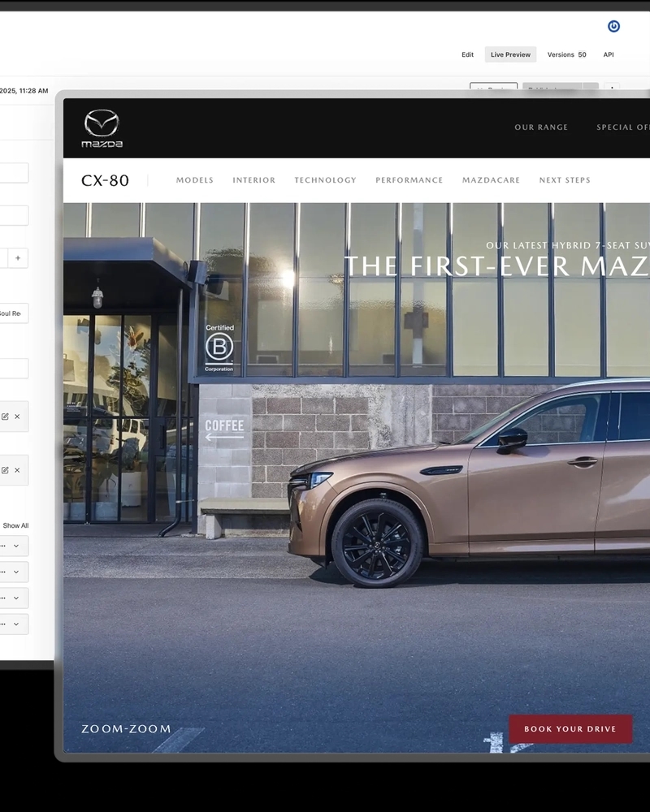The image size is (650, 812).
Task: Open the MAZDACARE section link
Action: coord(491,180)
